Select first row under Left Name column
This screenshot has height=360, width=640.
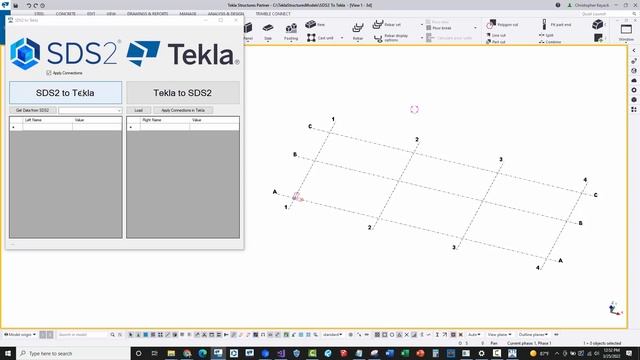48,127
